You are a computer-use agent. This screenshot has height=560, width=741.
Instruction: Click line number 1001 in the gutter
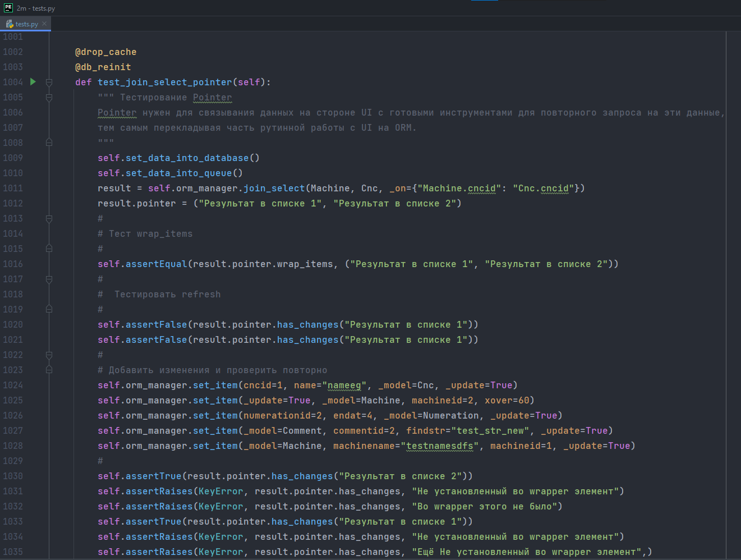(x=13, y=37)
